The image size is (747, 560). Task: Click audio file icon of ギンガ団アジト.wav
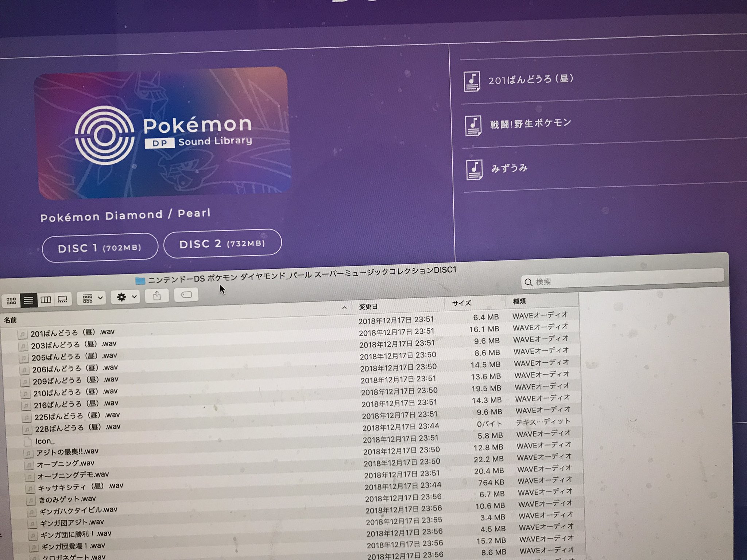[x=32, y=525]
